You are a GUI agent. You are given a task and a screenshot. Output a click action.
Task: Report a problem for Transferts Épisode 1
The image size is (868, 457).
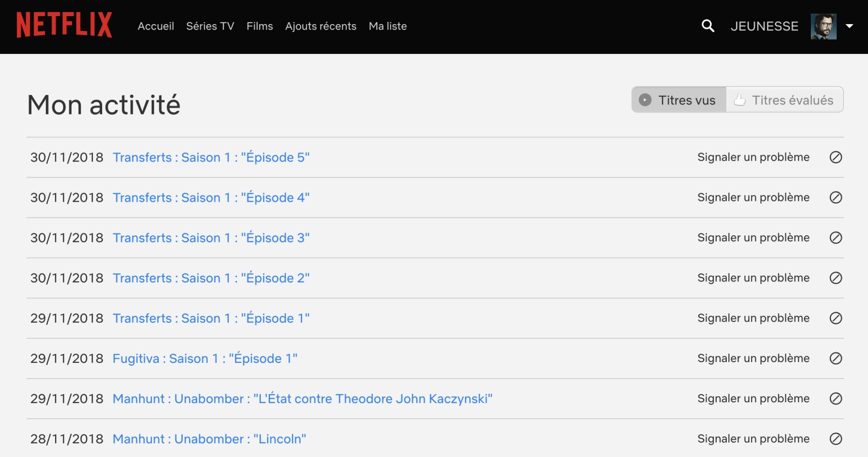click(754, 318)
